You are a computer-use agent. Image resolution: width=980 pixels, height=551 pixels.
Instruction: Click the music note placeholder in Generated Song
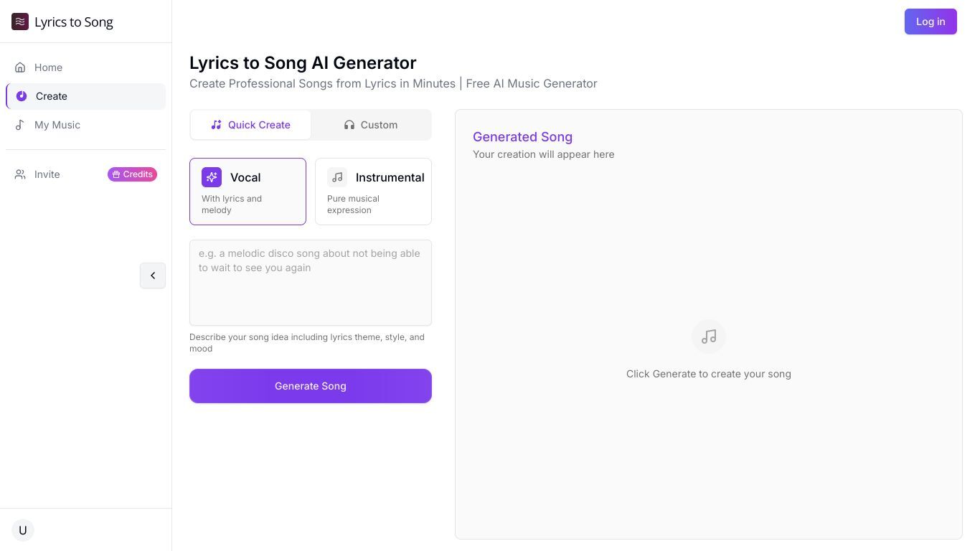(x=709, y=336)
